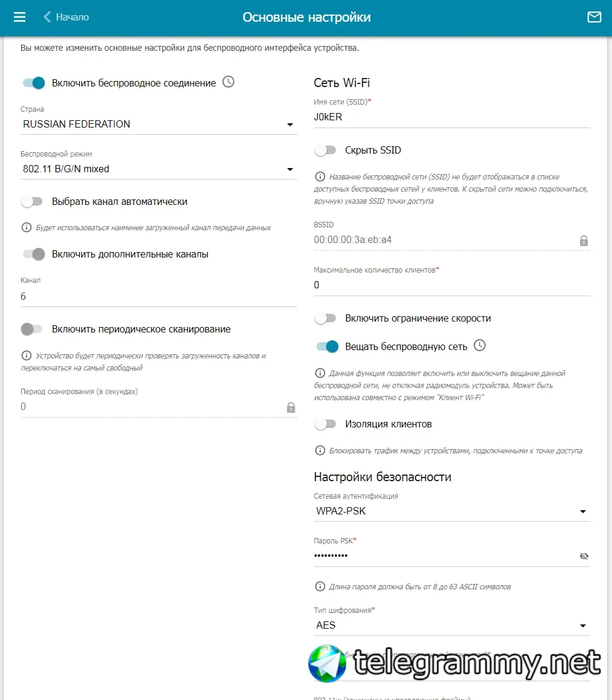The image size is (612, 700).
Task: Click the schedule clock next to wireless connection
Action: (228, 82)
